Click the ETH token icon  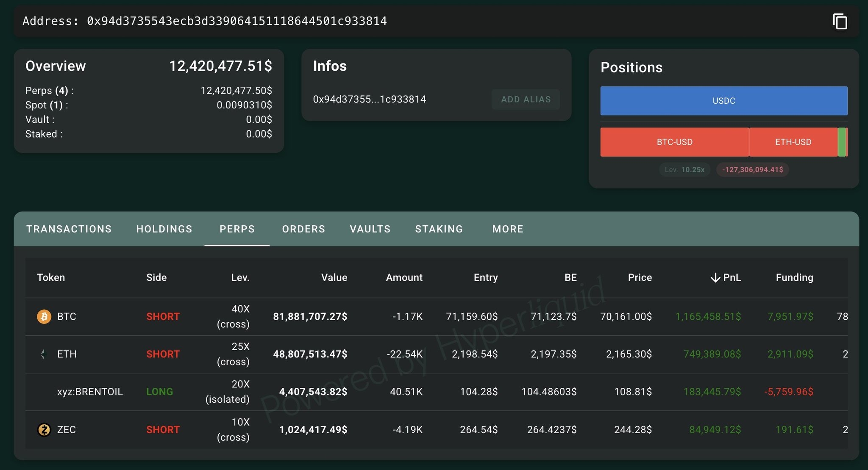[43, 354]
